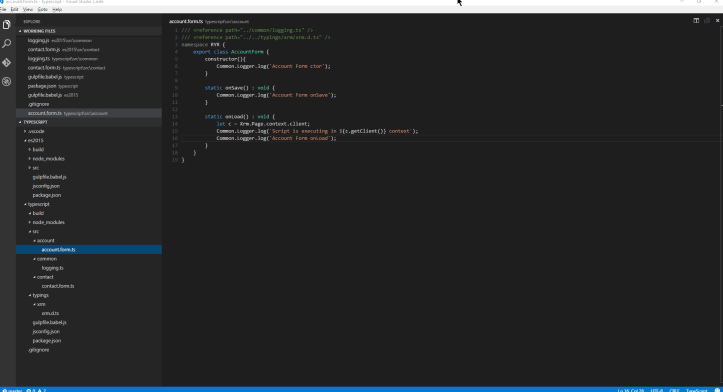Open gulpfile.babel.js es2015 in working files
The image size is (723, 392).
(x=89, y=95)
